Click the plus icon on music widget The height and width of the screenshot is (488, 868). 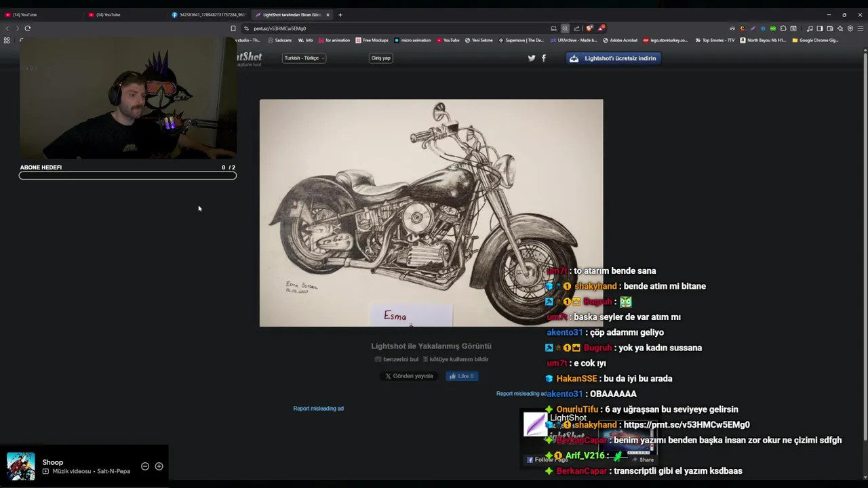(159, 466)
